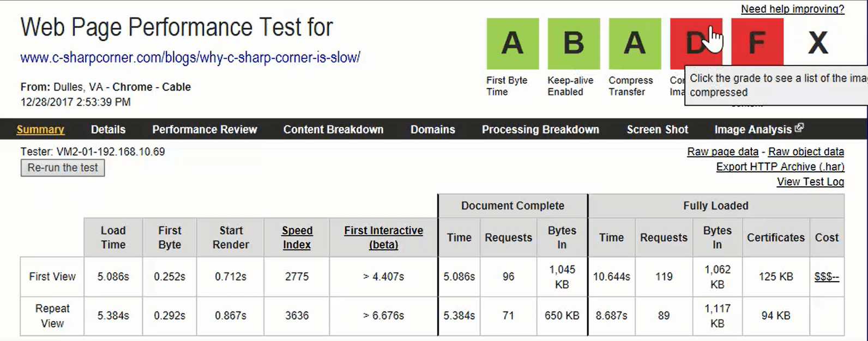The height and width of the screenshot is (341, 868).
Task: Switch to the Processing Breakdown tab
Action: 540,130
